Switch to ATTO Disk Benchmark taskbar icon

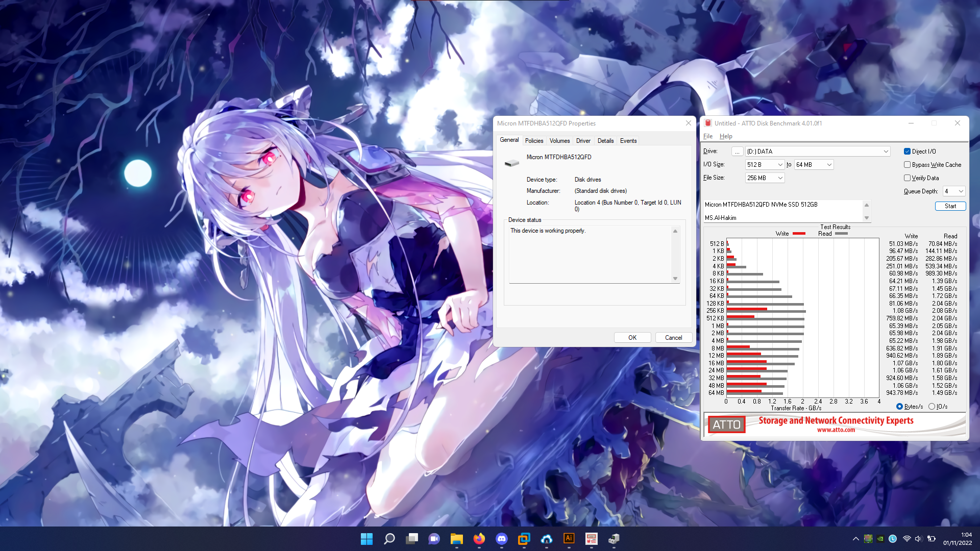(592, 539)
